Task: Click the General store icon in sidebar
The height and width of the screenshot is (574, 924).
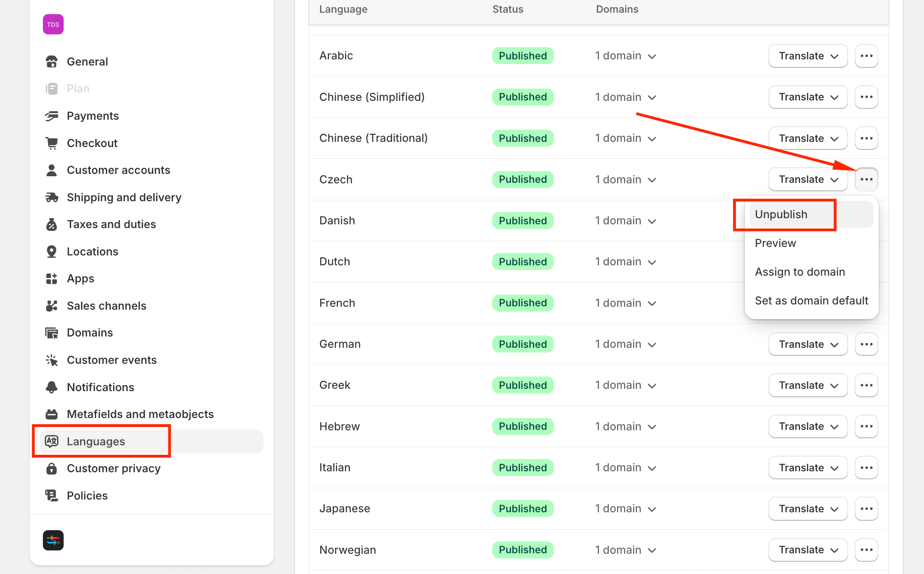Action: click(x=52, y=62)
